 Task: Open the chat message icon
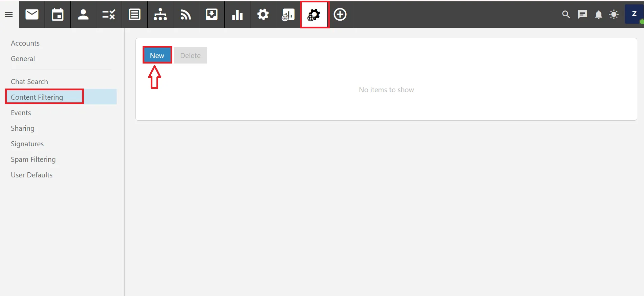pyautogui.click(x=582, y=15)
